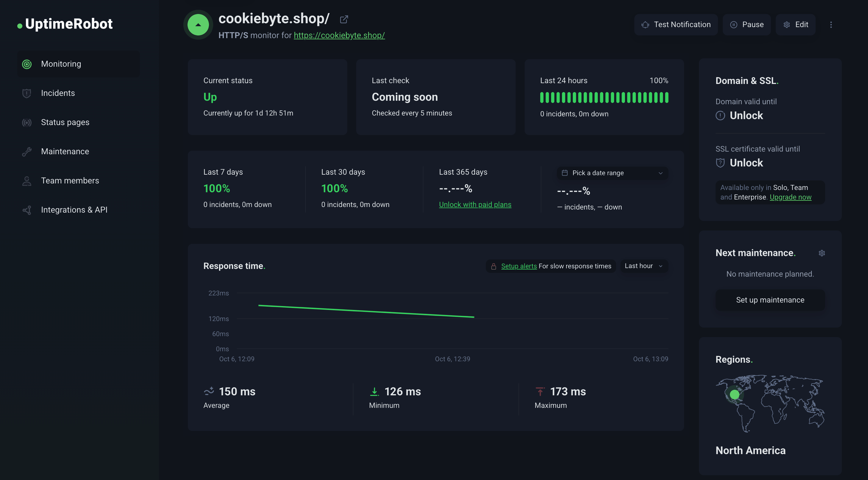Screen dimensions: 868x480
Task: Open the Last hour time range dropdown
Action: point(644,266)
